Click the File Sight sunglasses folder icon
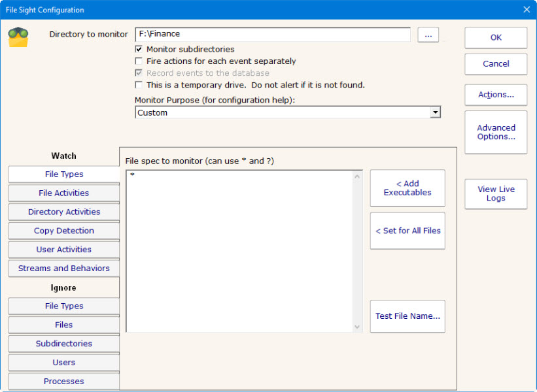The width and height of the screenshot is (537, 392). (x=18, y=37)
